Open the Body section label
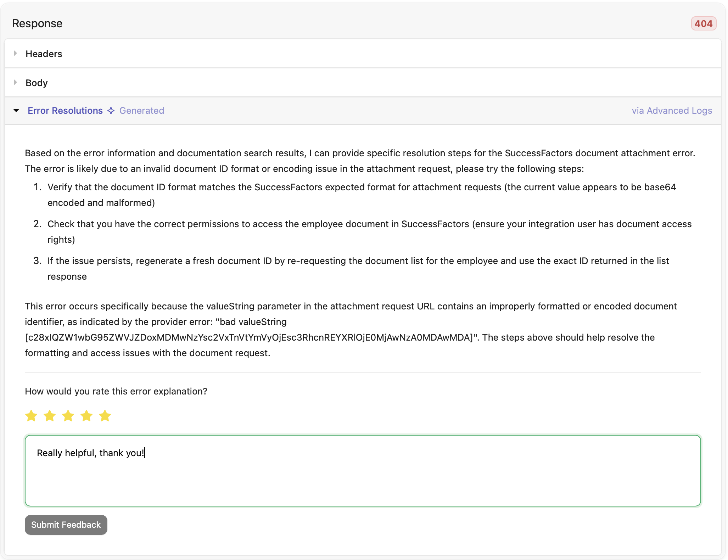728x560 pixels. (37, 83)
